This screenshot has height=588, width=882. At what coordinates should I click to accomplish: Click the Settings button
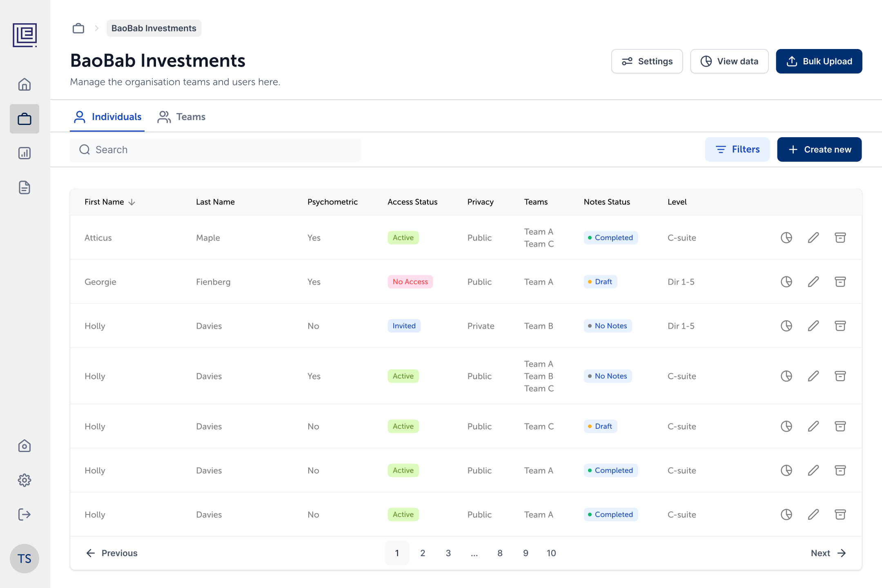coord(647,61)
